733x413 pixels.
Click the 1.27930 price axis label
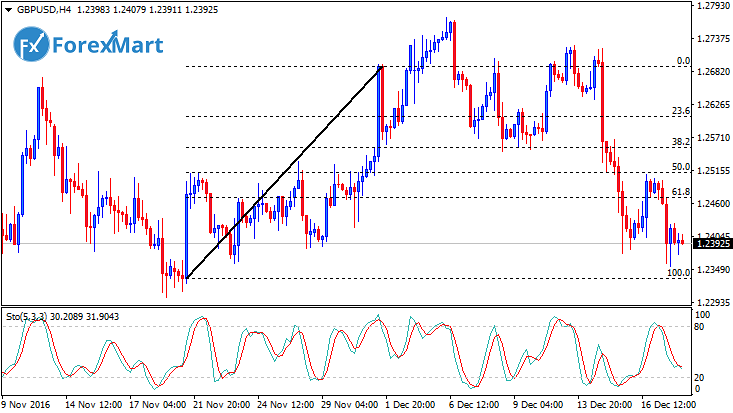point(713,7)
